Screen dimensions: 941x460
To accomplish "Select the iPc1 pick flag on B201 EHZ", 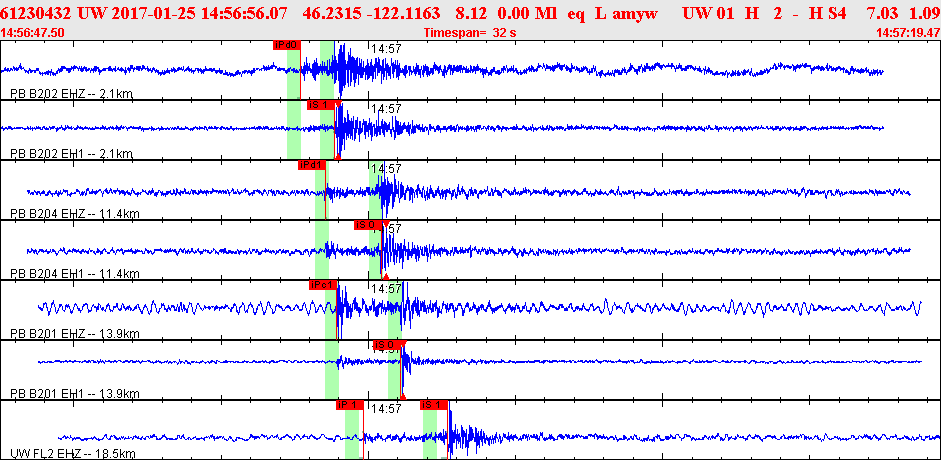I will 323,285.
